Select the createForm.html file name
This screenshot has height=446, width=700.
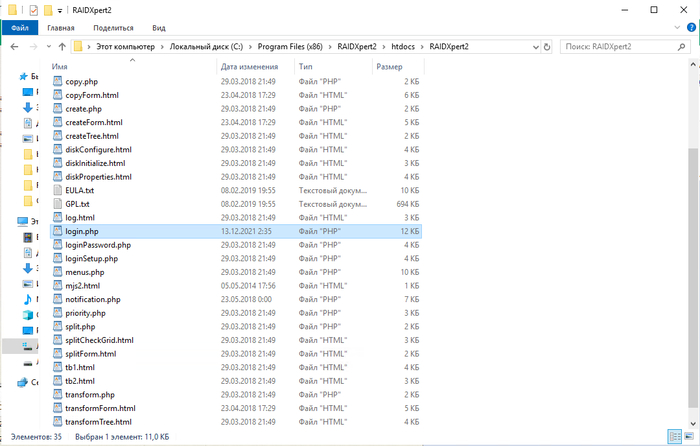coord(94,122)
